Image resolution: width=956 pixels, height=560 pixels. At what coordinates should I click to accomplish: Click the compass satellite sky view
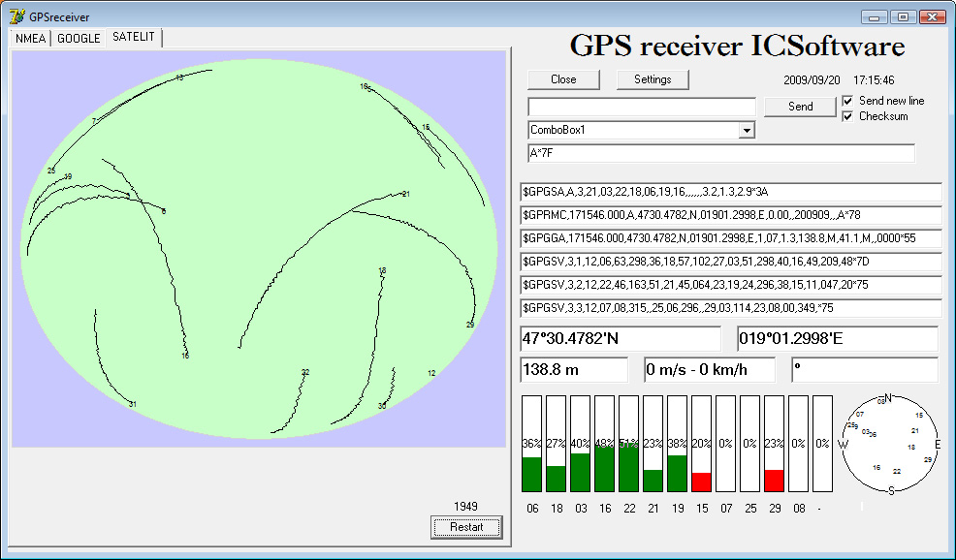(890, 445)
